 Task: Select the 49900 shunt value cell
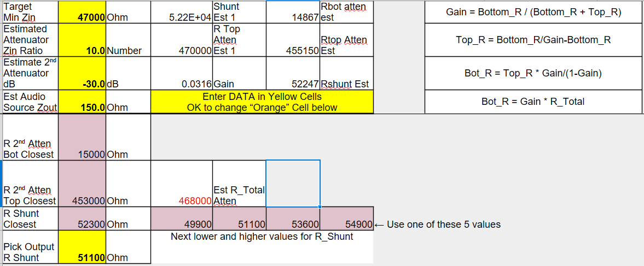coord(182,218)
